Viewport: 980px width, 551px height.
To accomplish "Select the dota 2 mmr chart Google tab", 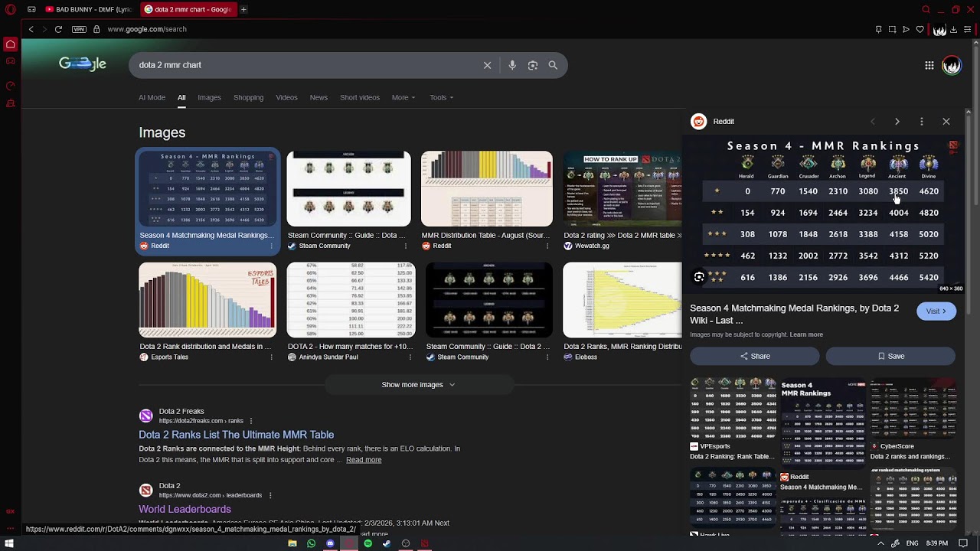I will (188, 9).
